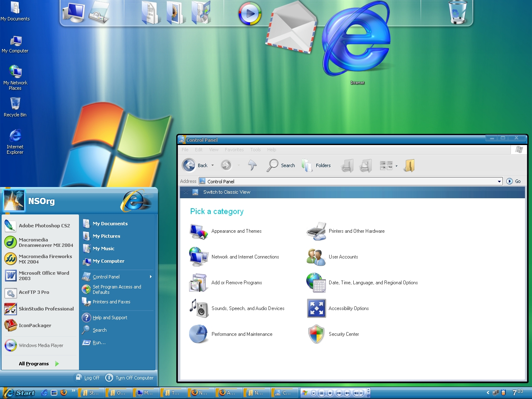
Task: Click the Search magnifier in Control Panel toolbar
Action: 272,165
